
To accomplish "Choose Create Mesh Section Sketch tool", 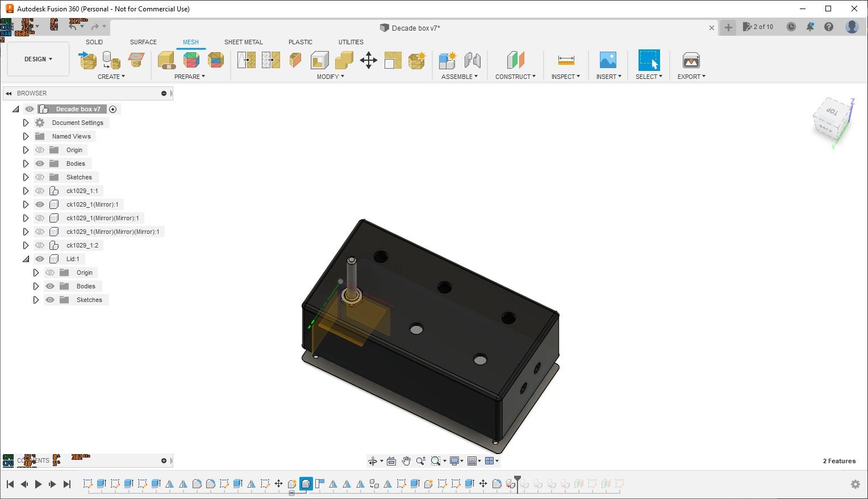I will (136, 60).
